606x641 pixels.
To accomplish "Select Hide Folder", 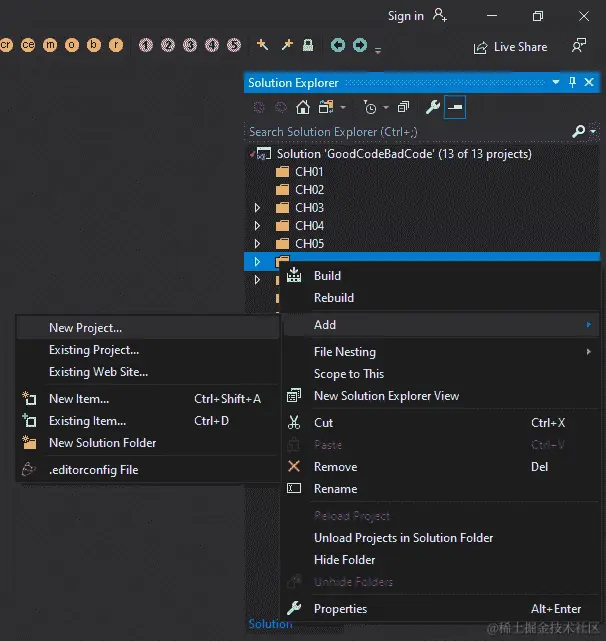I will (441, 560).
